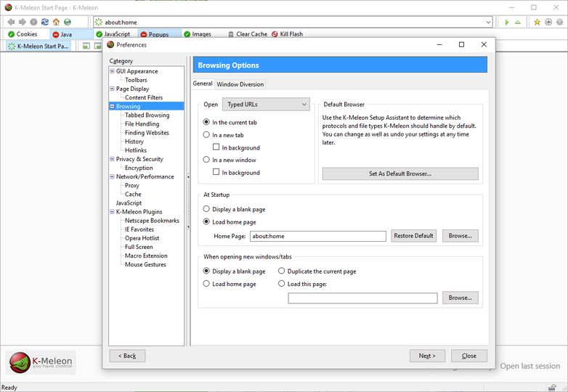Switch to Window Diversion tab

[240, 84]
